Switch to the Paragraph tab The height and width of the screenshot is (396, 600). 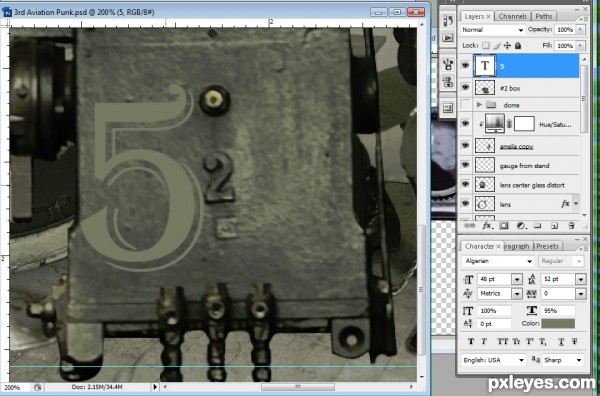[x=517, y=246]
